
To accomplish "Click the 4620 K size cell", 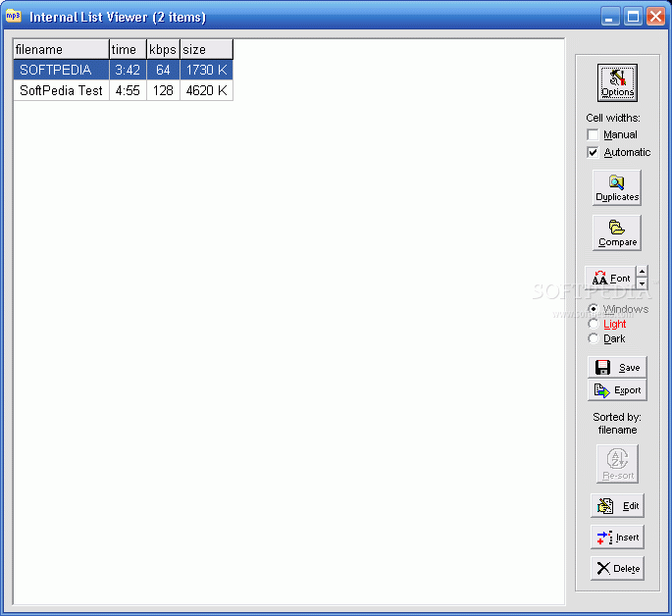I will [x=207, y=90].
